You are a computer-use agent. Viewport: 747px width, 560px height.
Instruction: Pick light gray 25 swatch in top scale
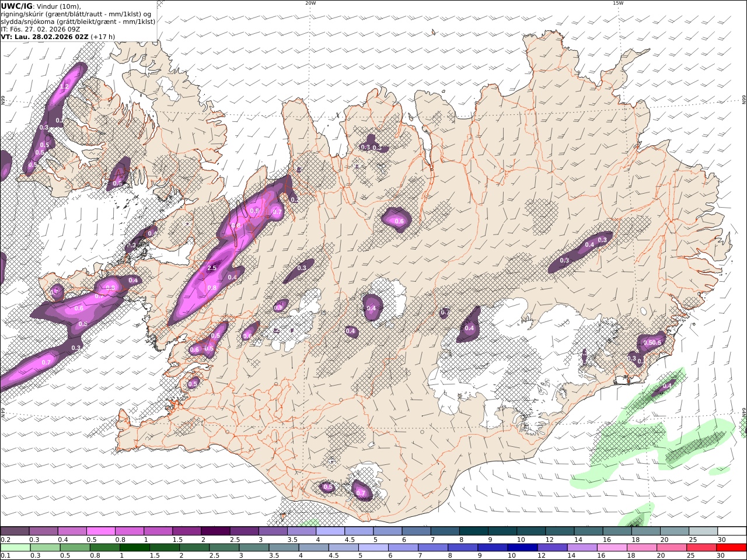point(703,531)
